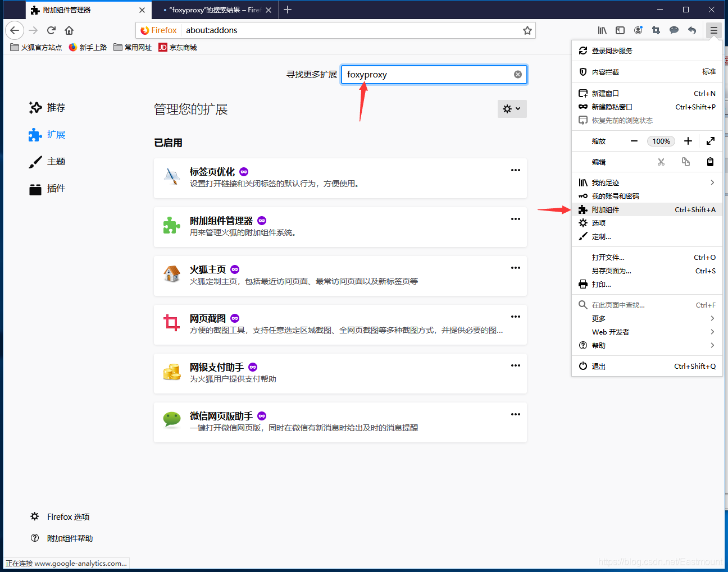Open more options for 附加组件管理器
728x572 pixels.
pos(516,219)
